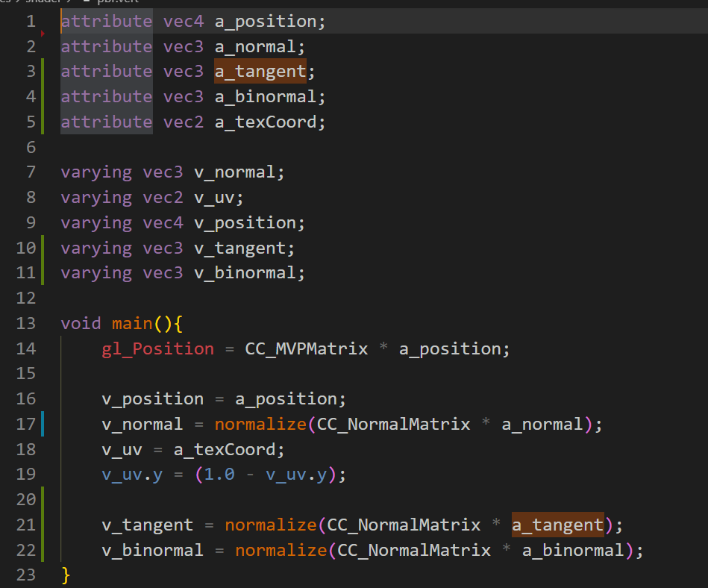The height and width of the screenshot is (588, 708).
Task: Click the closing curly brace on line 23
Action: tap(66, 575)
